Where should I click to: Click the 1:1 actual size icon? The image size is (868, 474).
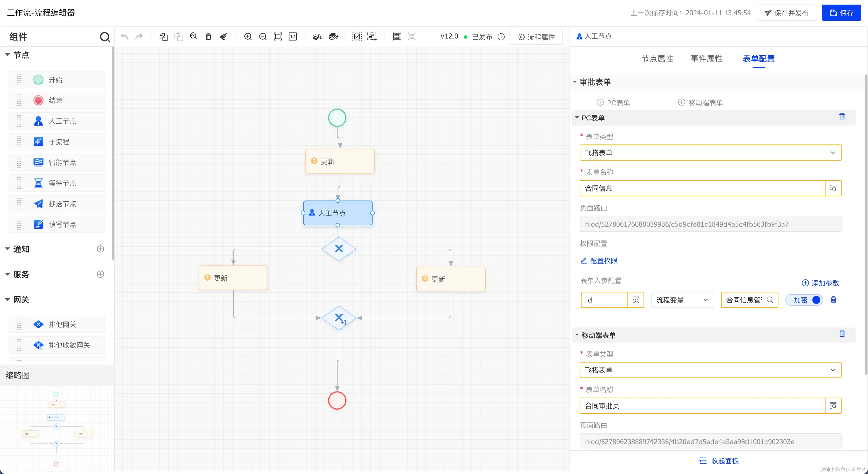[x=293, y=36]
